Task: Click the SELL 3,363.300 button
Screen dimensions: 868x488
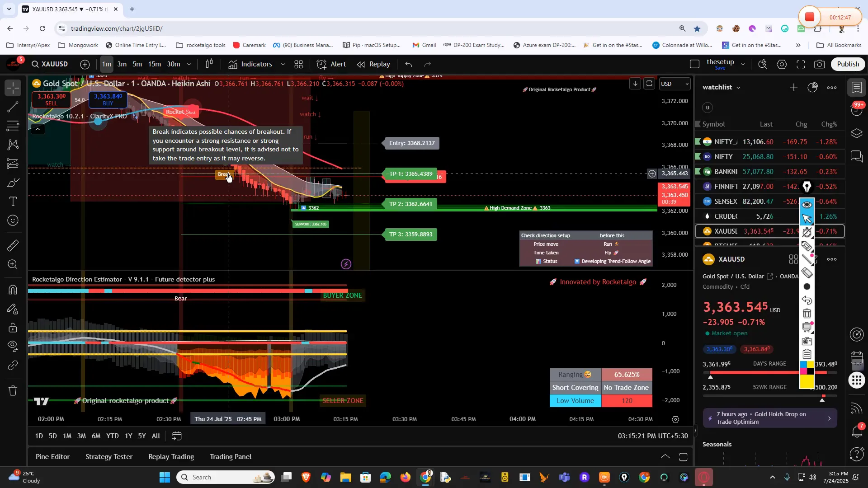Action: (x=51, y=99)
